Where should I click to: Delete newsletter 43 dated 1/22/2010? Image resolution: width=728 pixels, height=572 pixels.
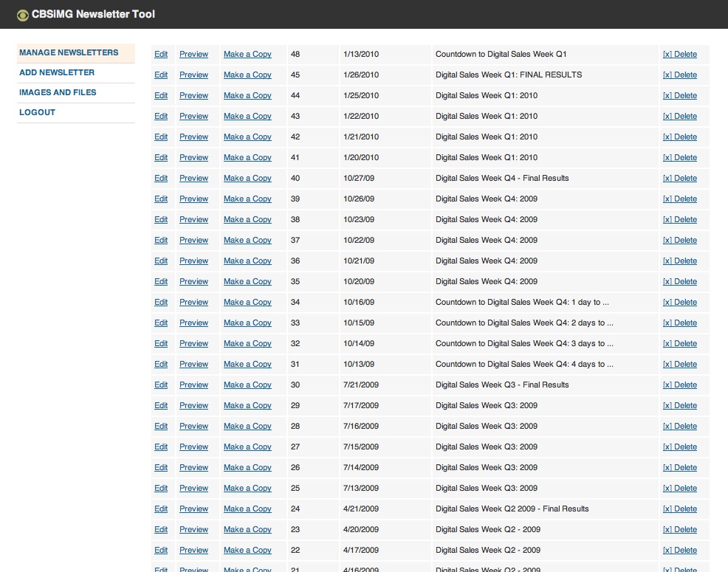click(679, 117)
